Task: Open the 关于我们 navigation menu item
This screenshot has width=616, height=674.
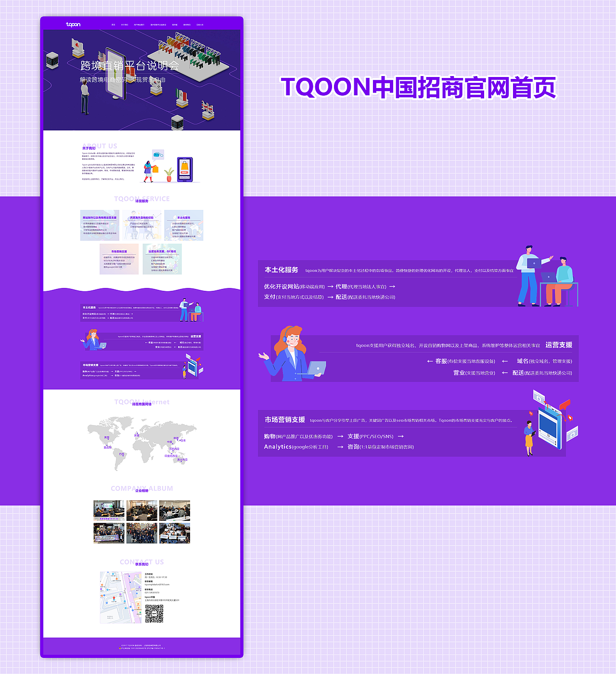Action: 124,24
